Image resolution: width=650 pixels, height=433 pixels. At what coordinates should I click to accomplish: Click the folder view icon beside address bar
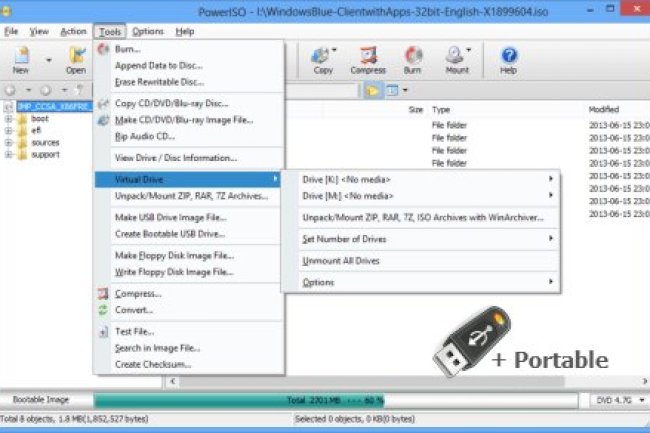tap(372, 91)
